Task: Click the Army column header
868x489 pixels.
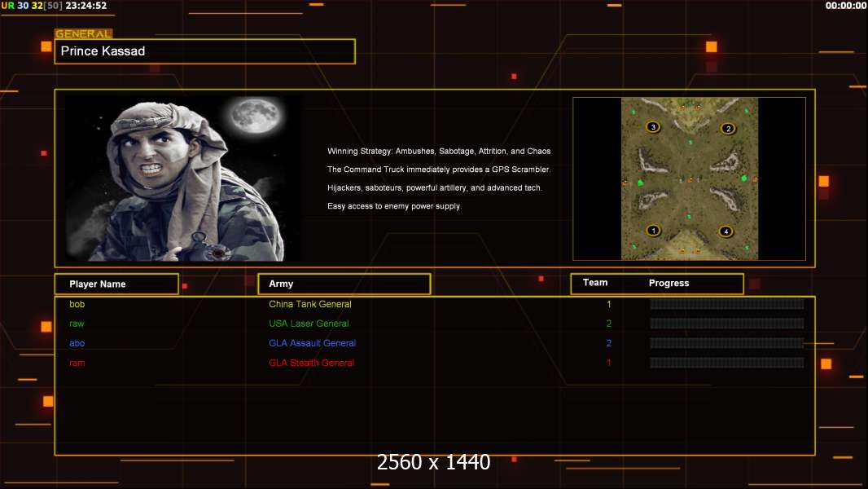Action: (344, 284)
